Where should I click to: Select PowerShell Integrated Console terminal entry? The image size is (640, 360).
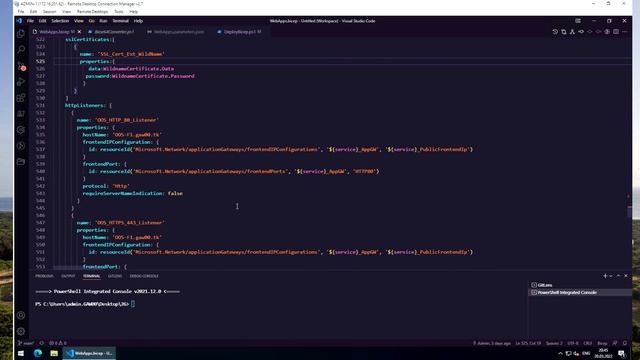[580, 292]
